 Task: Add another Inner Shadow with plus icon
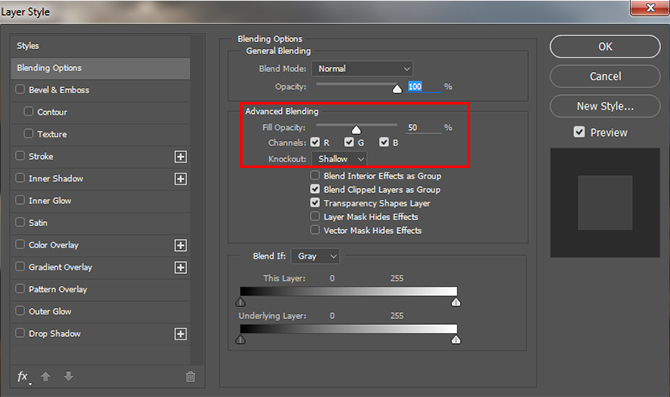pos(180,179)
